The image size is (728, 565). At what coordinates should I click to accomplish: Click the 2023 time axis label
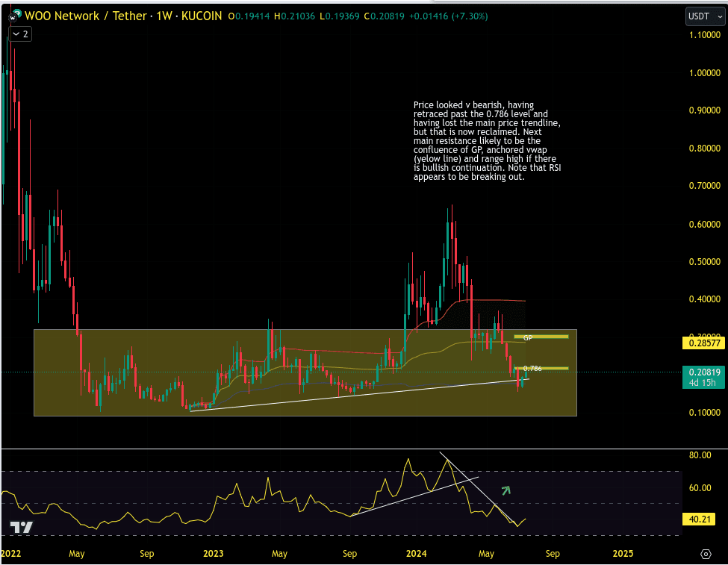(213, 553)
